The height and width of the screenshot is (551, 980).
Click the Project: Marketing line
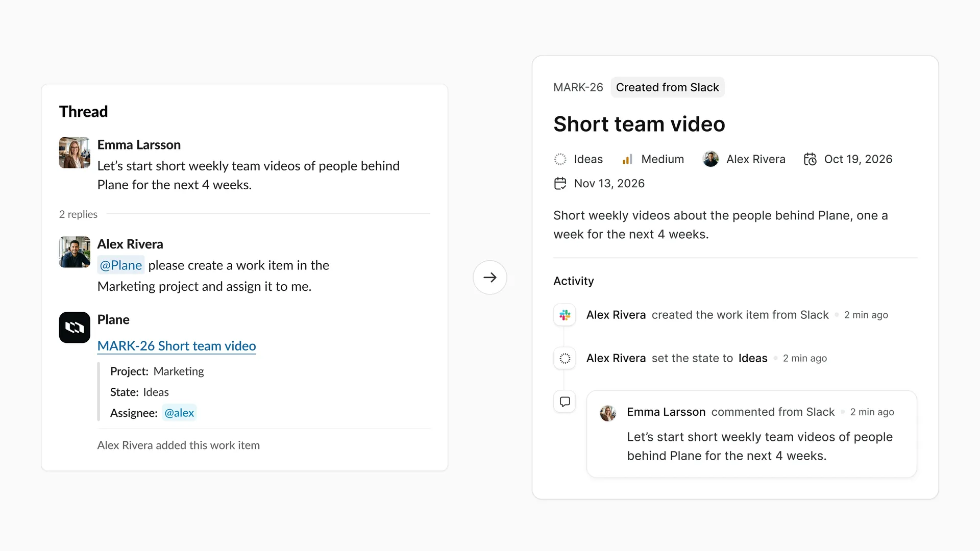click(157, 371)
